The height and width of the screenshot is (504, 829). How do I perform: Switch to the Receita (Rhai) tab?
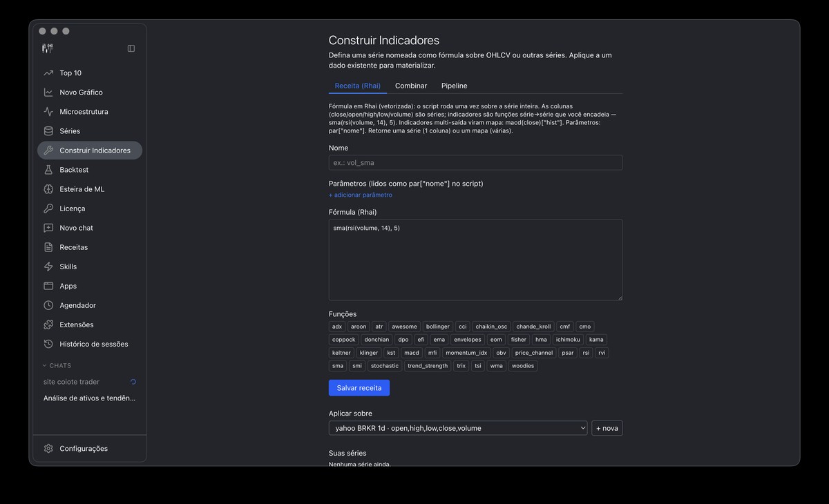tap(357, 86)
